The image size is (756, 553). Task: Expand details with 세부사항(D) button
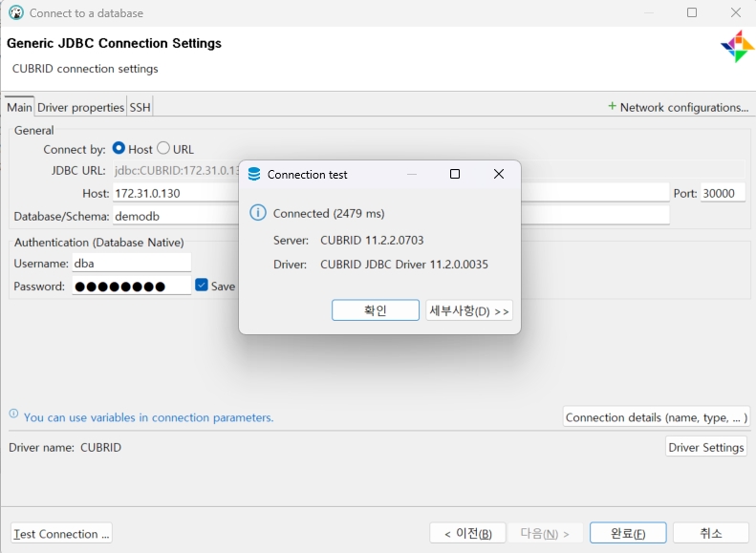[x=468, y=310]
